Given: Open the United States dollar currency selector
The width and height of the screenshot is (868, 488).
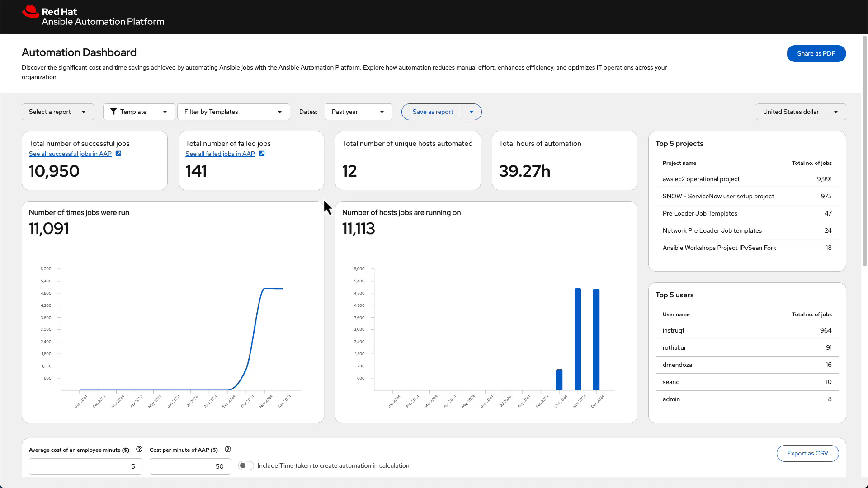Looking at the screenshot, I should click(x=801, y=112).
